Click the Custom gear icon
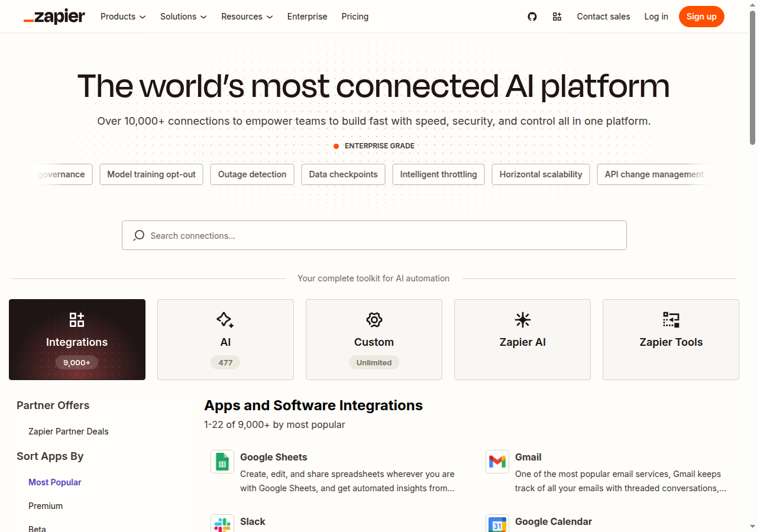Image resolution: width=757 pixels, height=532 pixels. pyautogui.click(x=374, y=320)
